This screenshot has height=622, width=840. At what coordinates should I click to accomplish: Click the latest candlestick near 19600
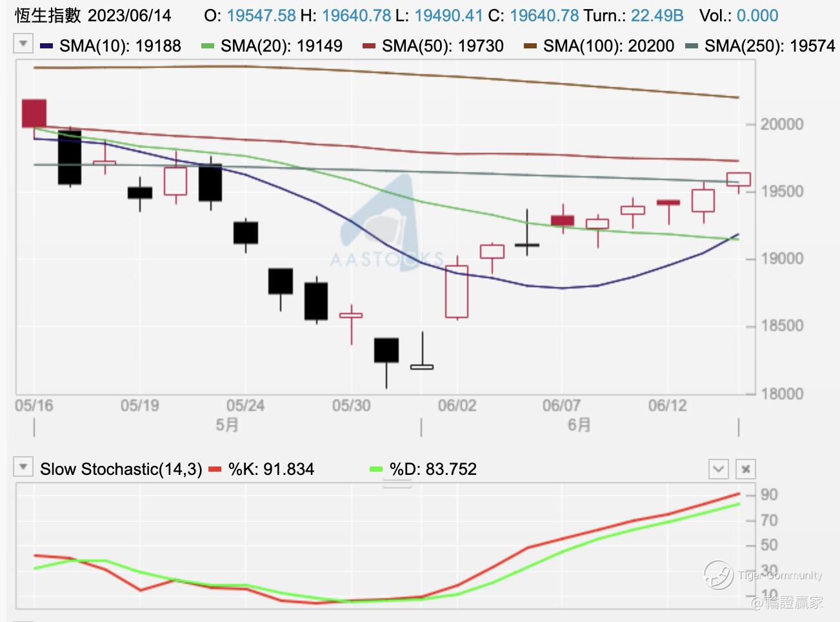(739, 179)
